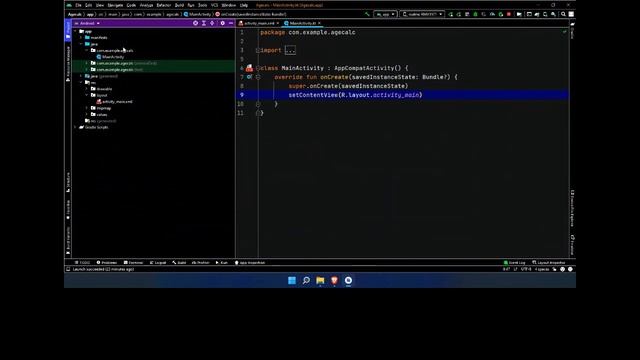Open File Explorer from the taskbar
Viewport: 640px width, 360px height.
coord(320,280)
